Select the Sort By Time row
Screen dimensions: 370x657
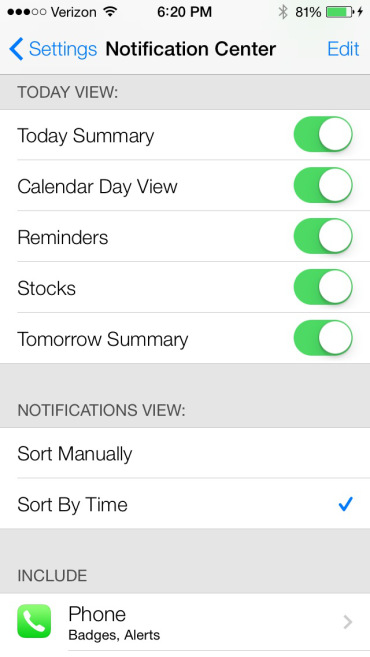[x=185, y=503]
